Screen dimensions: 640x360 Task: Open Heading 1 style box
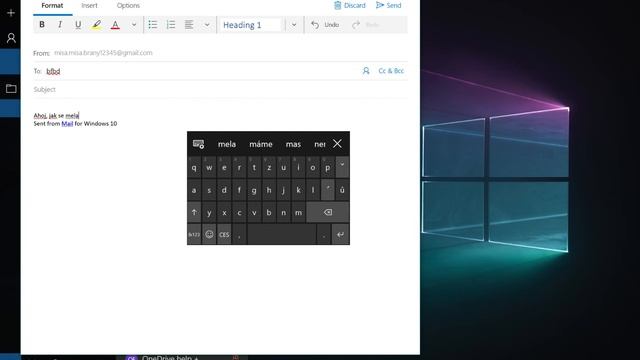(x=251, y=25)
